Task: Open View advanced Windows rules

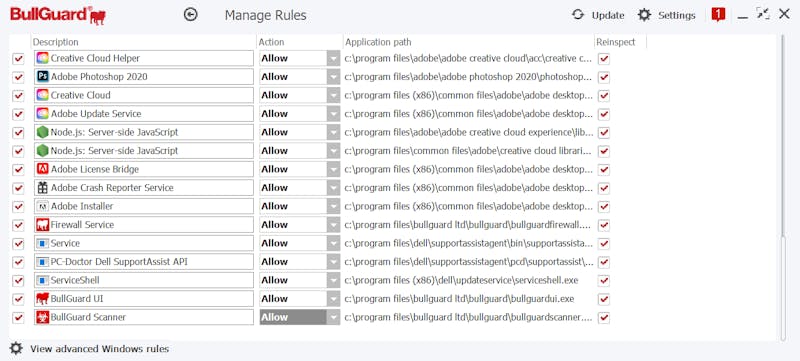Action: [x=99, y=349]
